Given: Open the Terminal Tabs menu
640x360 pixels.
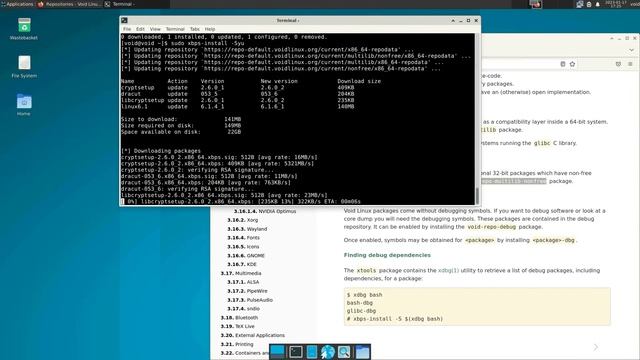Looking at the screenshot, I should pyautogui.click(x=195, y=29).
